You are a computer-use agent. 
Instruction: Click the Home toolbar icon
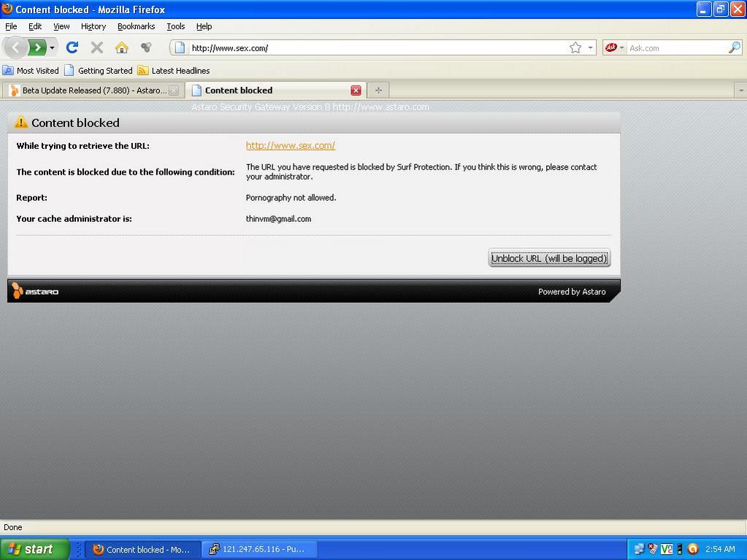121,47
